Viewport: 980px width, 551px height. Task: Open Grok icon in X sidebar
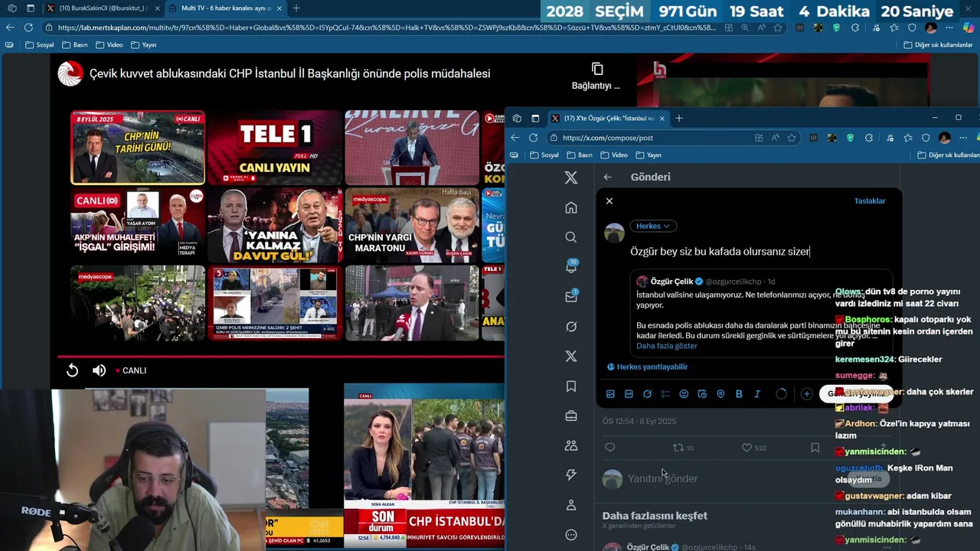coord(571,327)
